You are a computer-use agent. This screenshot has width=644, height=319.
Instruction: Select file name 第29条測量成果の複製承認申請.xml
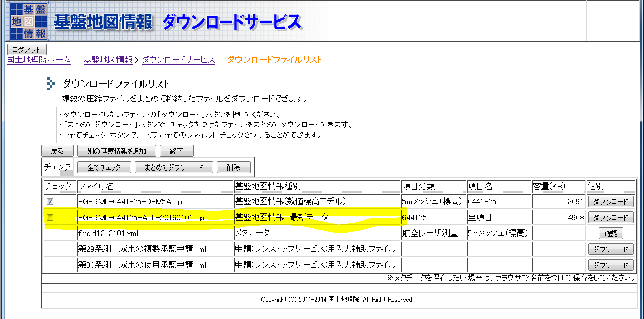coord(142,249)
